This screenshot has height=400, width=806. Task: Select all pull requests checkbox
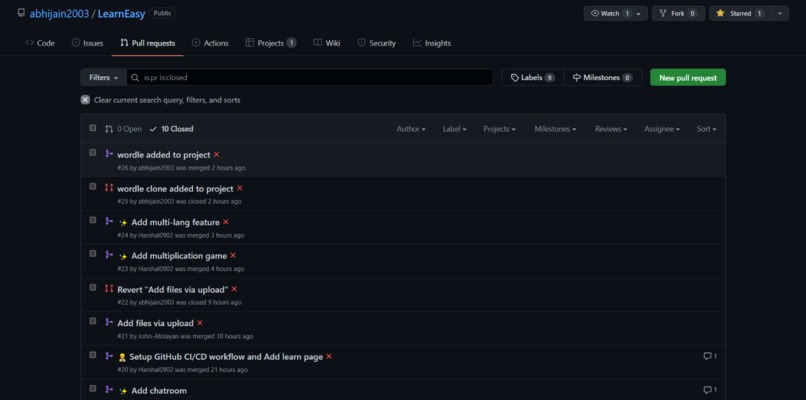[x=93, y=128]
